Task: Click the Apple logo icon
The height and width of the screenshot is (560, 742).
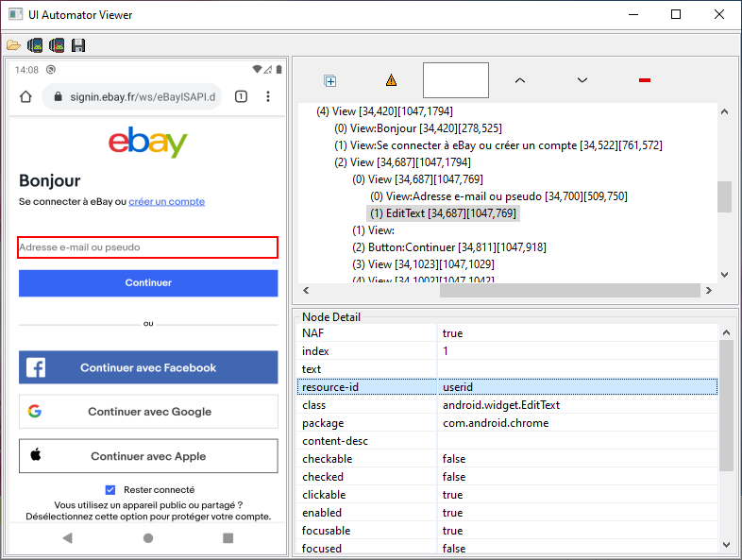Action: click(36, 455)
